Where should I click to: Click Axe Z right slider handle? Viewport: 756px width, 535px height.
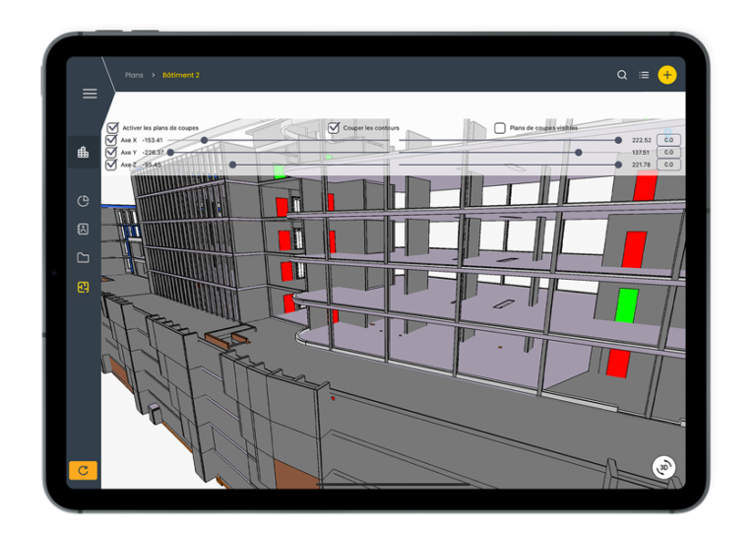[x=618, y=165]
